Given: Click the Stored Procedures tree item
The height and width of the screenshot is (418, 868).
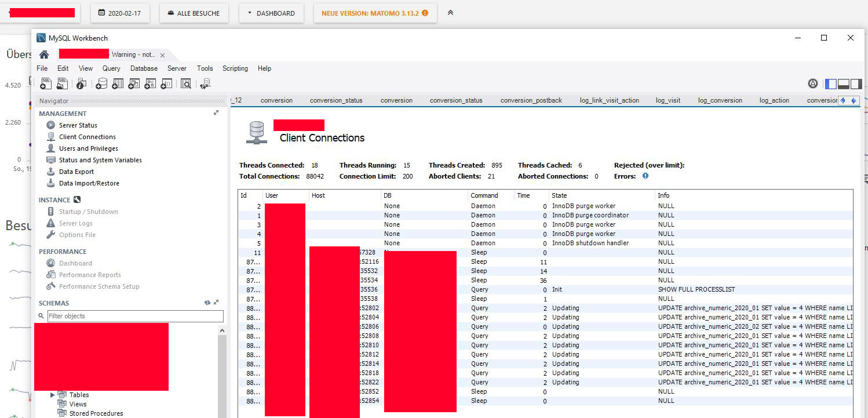Looking at the screenshot, I should [x=96, y=413].
